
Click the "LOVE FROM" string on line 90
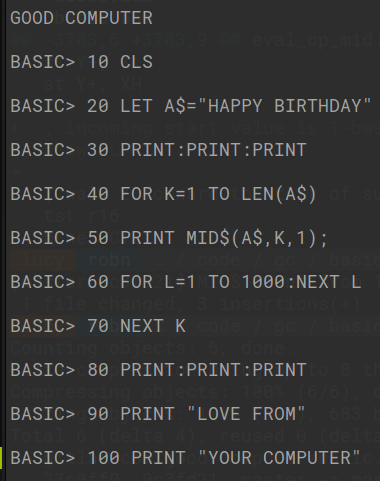click(246, 413)
